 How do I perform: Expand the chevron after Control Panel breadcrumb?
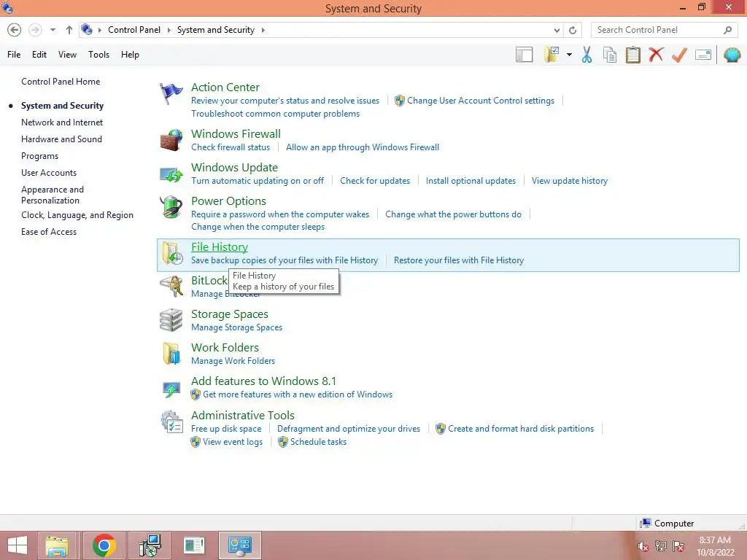click(x=169, y=30)
